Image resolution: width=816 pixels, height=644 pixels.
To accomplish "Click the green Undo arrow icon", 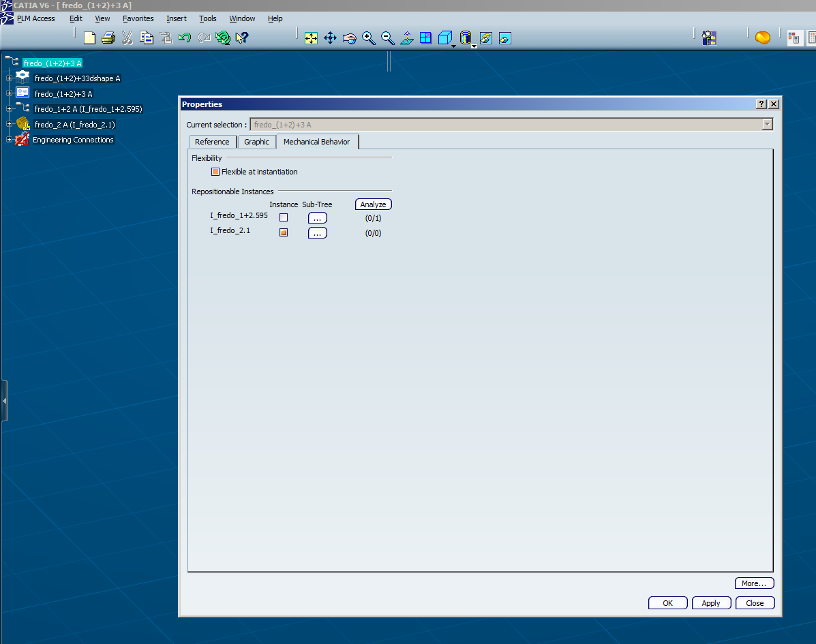I will click(x=185, y=38).
